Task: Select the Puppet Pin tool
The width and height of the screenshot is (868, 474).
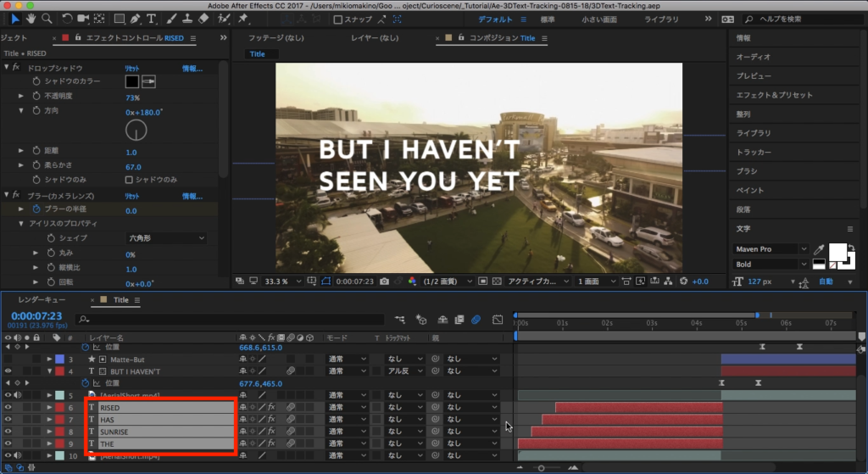Action: click(x=243, y=19)
